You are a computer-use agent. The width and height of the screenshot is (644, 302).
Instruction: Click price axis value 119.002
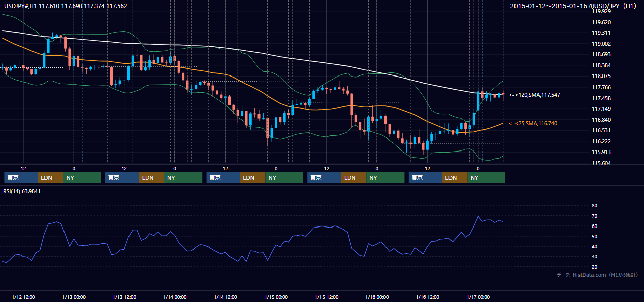pyautogui.click(x=601, y=44)
